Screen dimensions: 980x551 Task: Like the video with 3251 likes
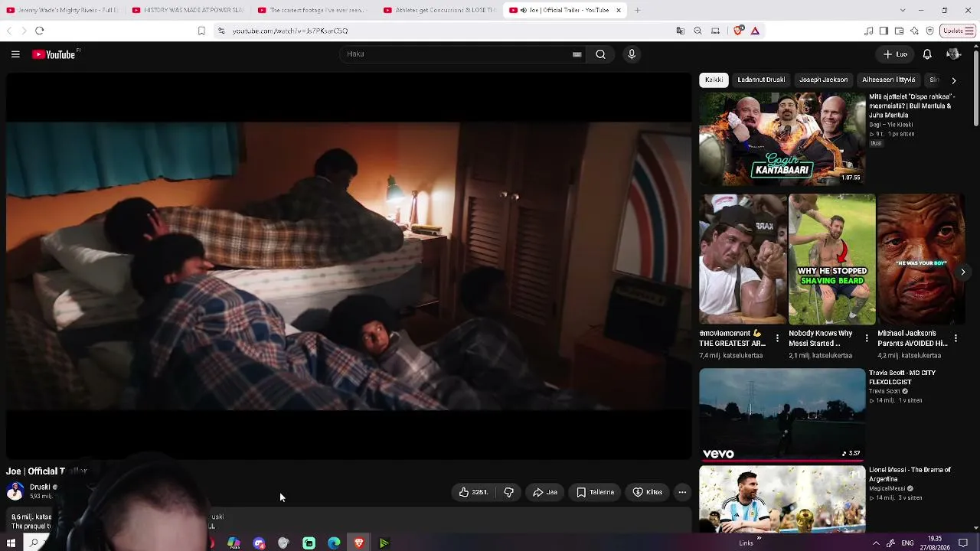(473, 492)
